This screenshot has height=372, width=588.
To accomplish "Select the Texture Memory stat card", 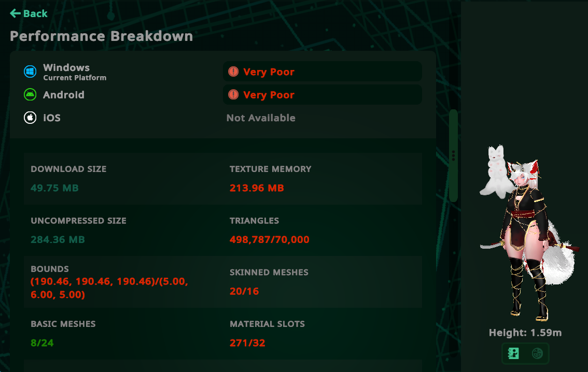I will pyautogui.click(x=323, y=178).
